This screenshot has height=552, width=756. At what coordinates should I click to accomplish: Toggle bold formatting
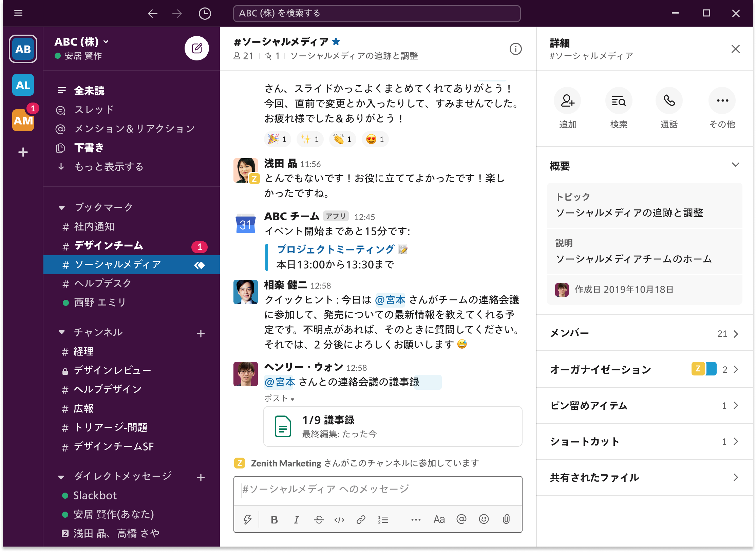(274, 519)
